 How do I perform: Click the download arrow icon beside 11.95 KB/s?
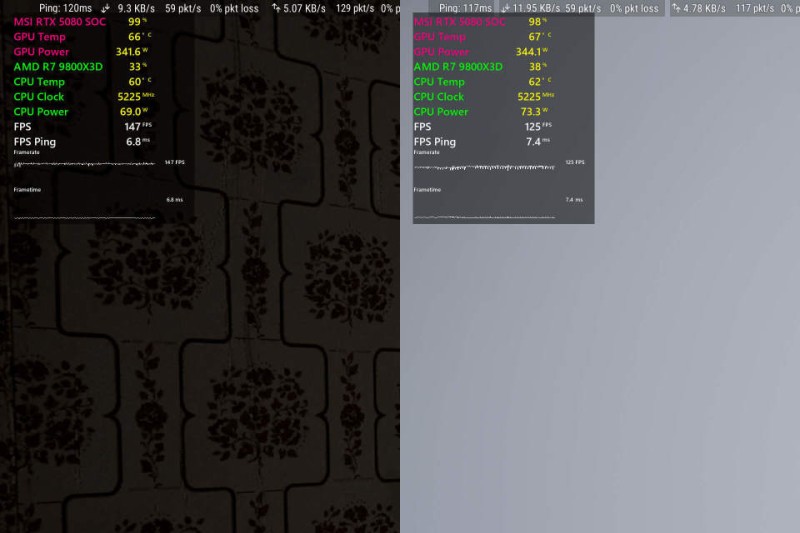tap(504, 8)
